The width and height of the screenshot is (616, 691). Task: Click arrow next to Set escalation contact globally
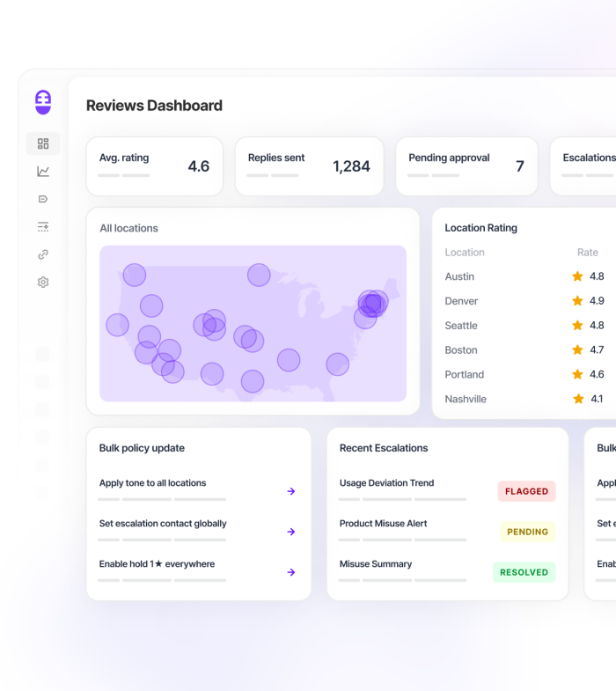pos(290,532)
